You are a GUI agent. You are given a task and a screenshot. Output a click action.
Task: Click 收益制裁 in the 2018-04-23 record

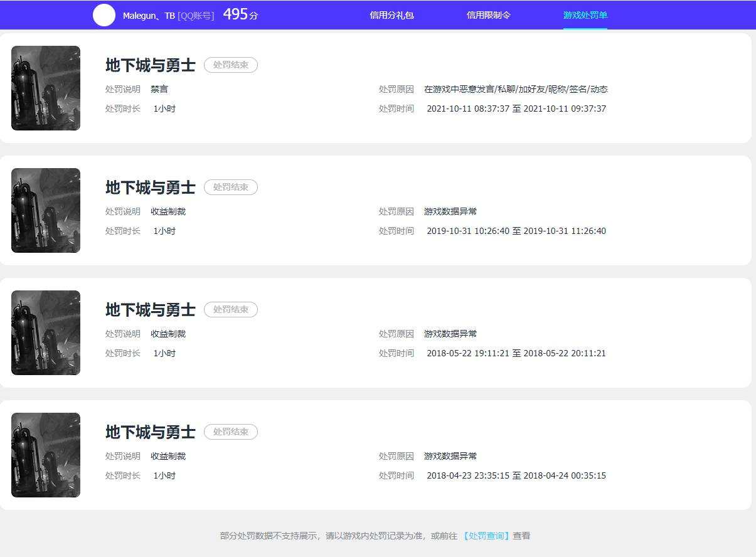point(168,456)
